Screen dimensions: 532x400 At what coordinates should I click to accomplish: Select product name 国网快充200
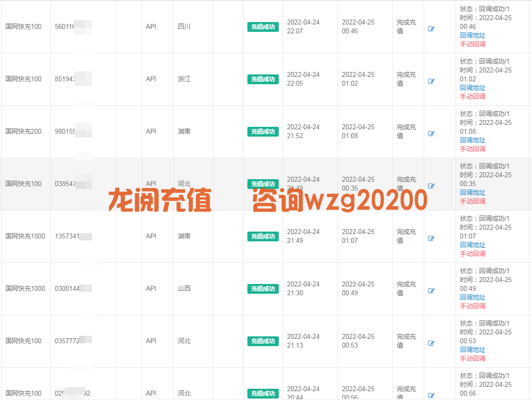pyautogui.click(x=24, y=132)
